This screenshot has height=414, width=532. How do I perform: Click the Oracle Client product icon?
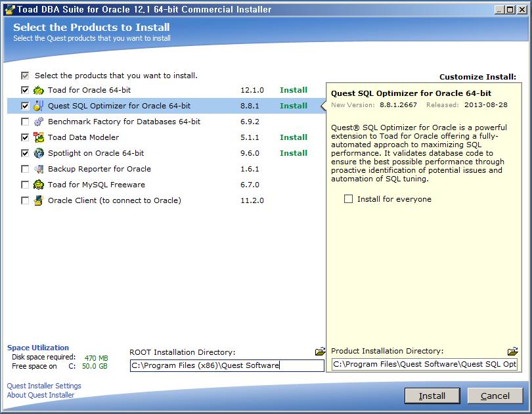(x=39, y=200)
